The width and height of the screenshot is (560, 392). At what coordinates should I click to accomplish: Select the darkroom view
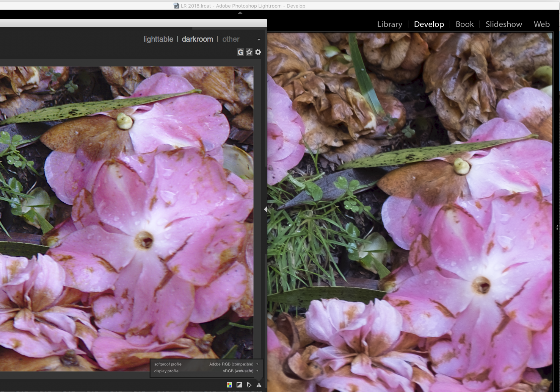197,39
